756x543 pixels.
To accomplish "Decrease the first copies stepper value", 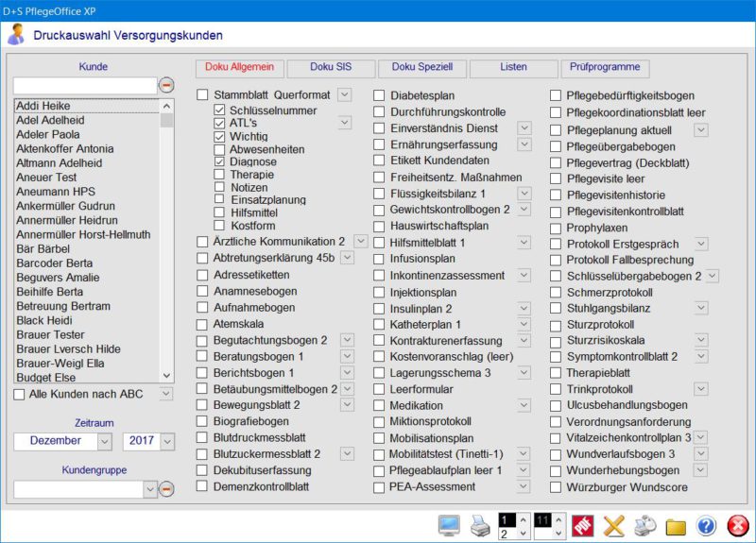I will tap(524, 533).
